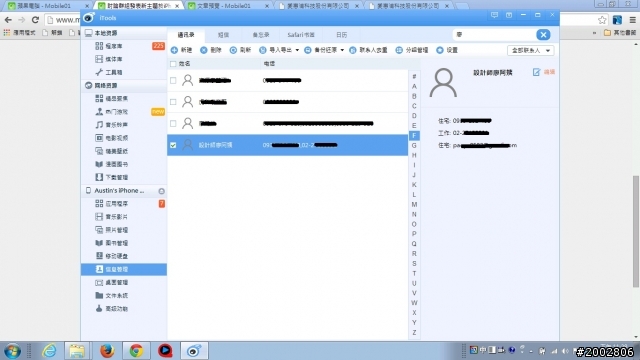Screen dimensions: 640x360
Task: Click the iTools feedback message icon in title bar
Action: tap(494, 16)
